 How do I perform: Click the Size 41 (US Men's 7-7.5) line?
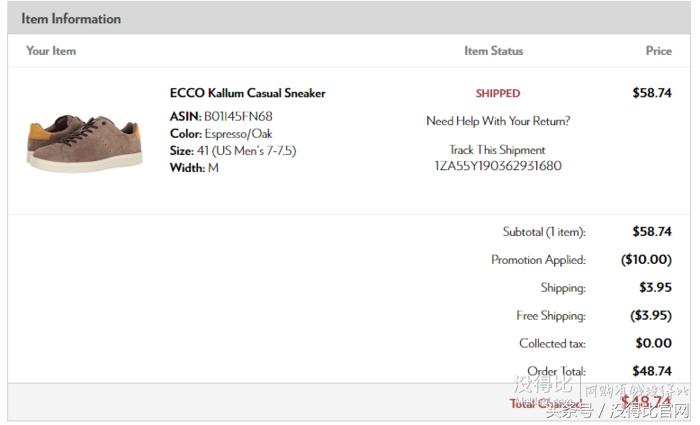tap(233, 150)
